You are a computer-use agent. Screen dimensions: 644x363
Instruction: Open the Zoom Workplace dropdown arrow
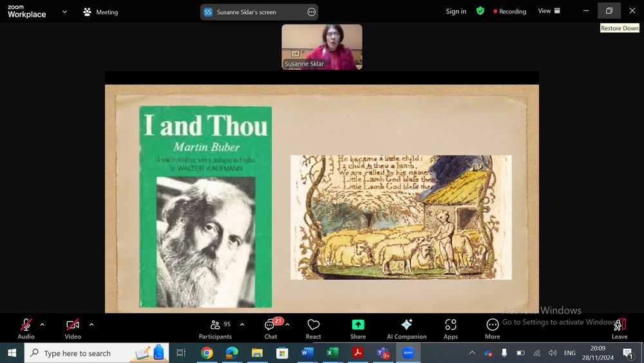coord(64,12)
